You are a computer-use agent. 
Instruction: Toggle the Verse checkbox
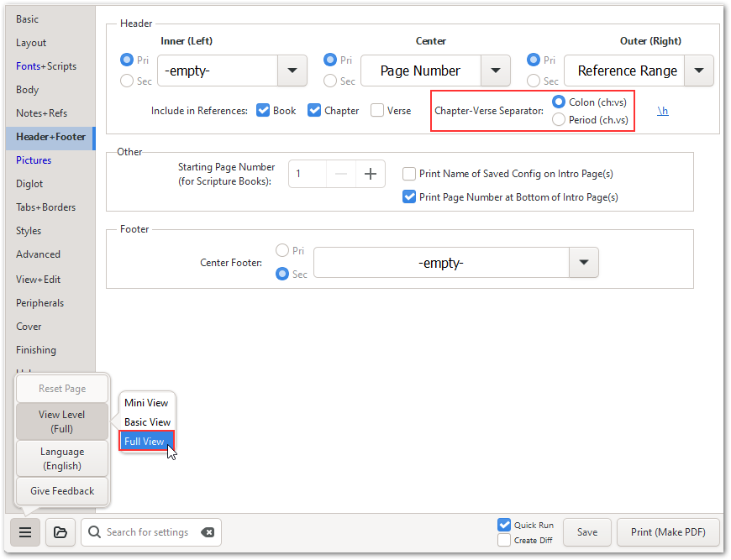pos(377,110)
